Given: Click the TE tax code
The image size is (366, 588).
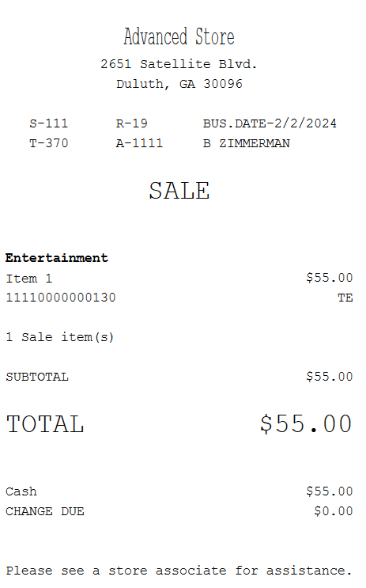Looking at the screenshot, I should [345, 298].
